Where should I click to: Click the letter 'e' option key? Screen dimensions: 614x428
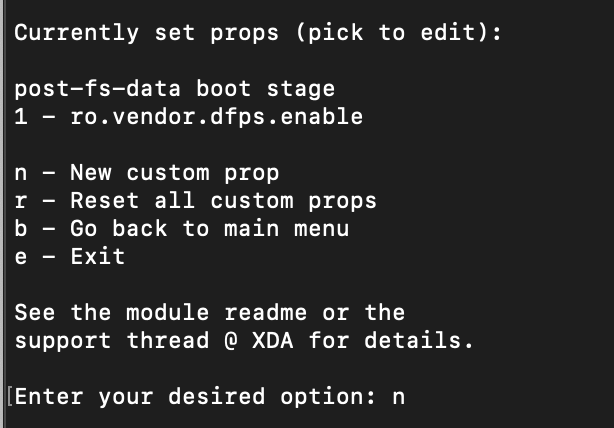21,257
